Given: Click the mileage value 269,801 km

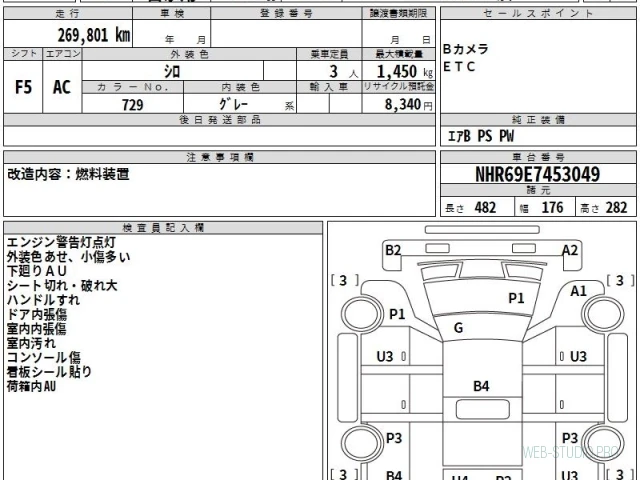Looking at the screenshot, I should 94,35.
